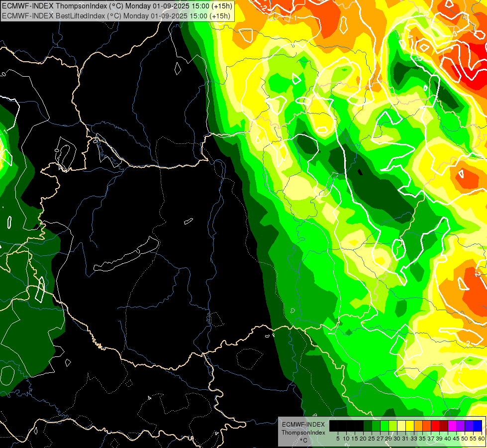Screen dimensions: 487x448
Task: Click the legend's ECMWF-INDEX label
Action: tap(303, 425)
